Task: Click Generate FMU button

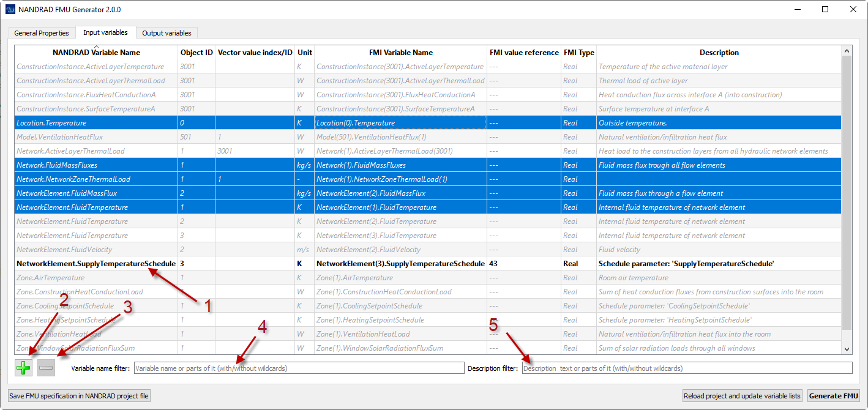Action: [834, 396]
